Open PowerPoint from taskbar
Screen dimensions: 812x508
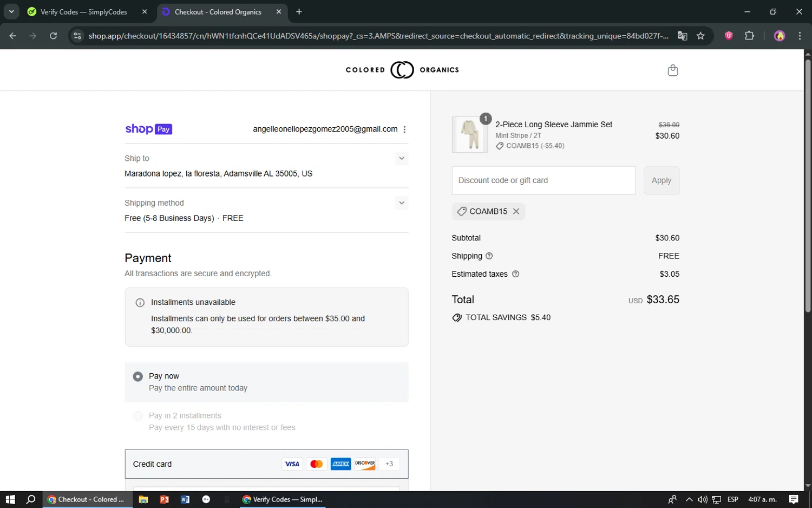click(164, 499)
